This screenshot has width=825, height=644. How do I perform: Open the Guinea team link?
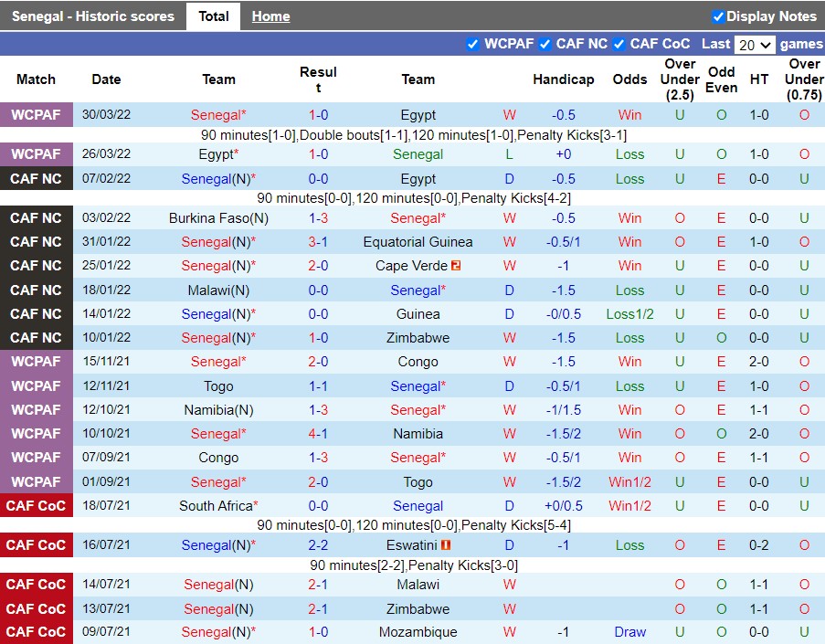point(418,314)
